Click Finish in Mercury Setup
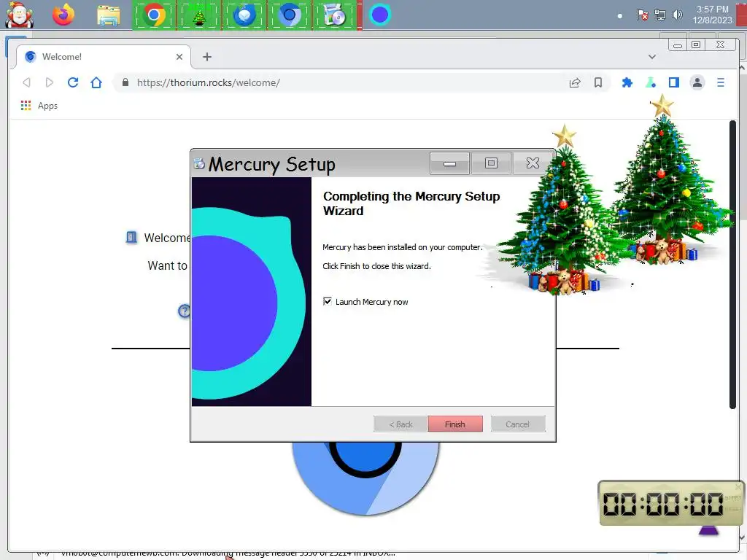The height and width of the screenshot is (560, 747). (455, 424)
